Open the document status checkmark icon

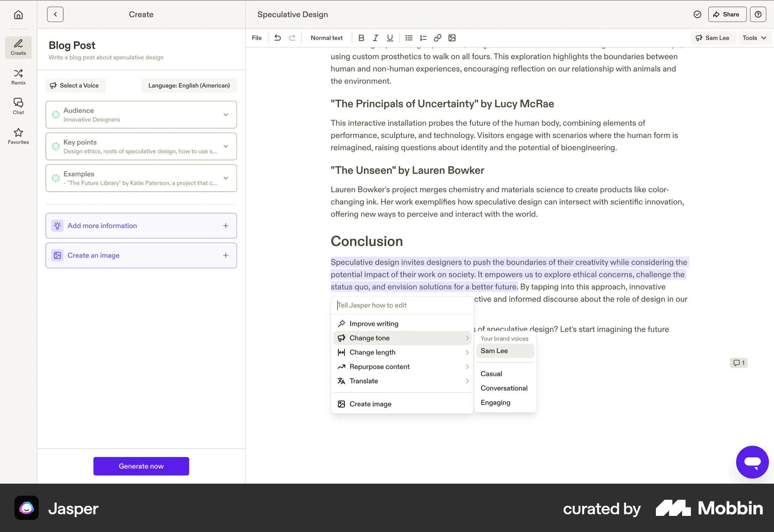[x=697, y=14]
